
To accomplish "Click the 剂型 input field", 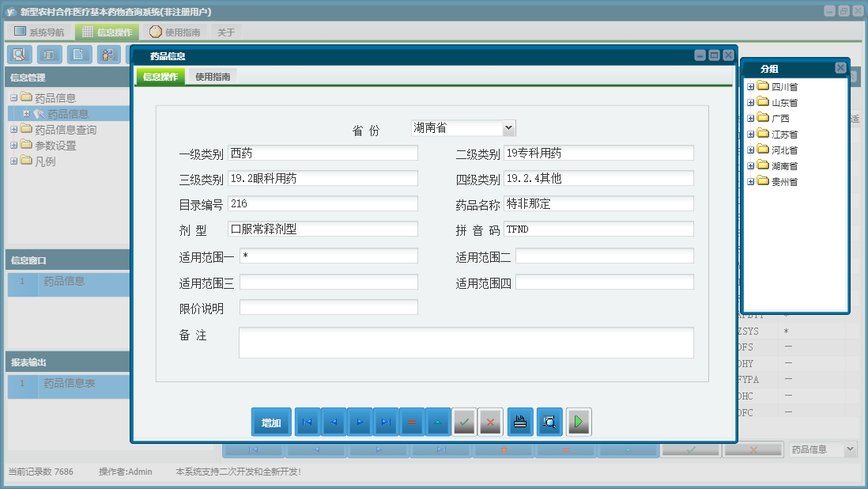I will point(323,229).
